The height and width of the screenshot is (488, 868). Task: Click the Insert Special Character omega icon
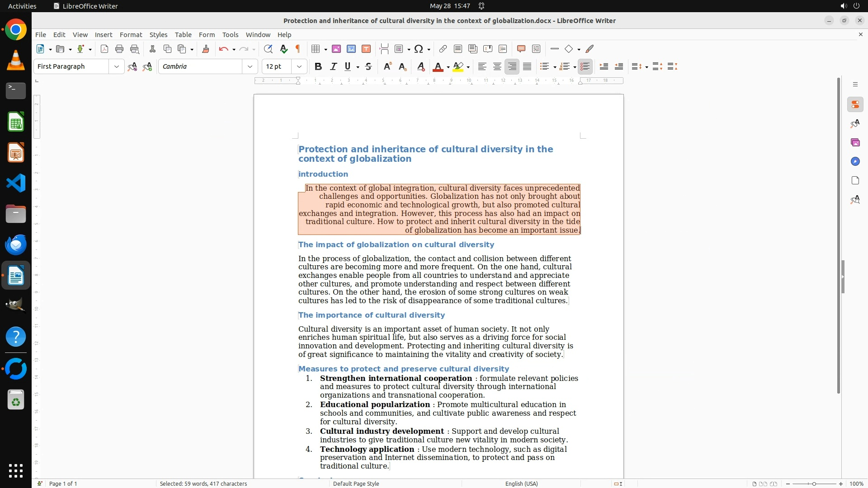click(419, 49)
